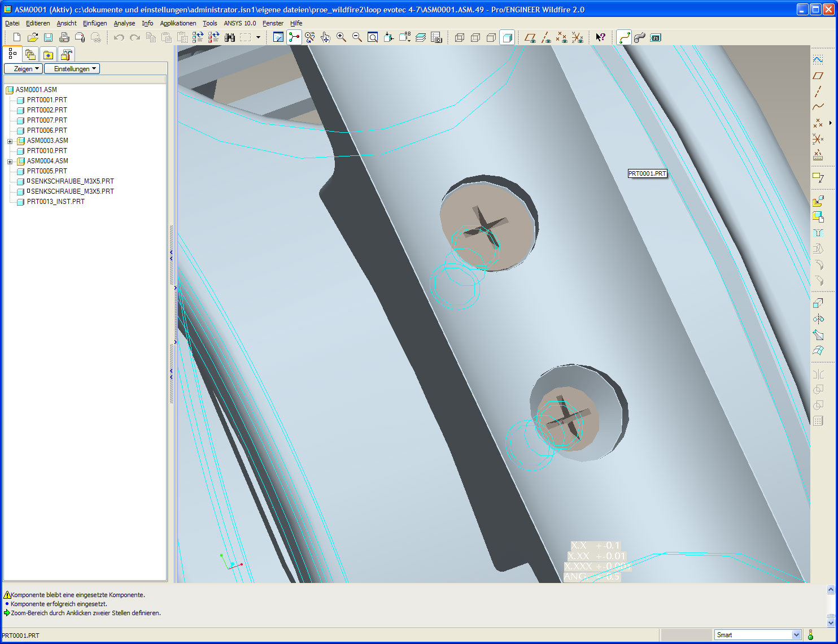The image size is (838, 644).
Task: Open the Zeigen dropdown
Action: [x=23, y=69]
